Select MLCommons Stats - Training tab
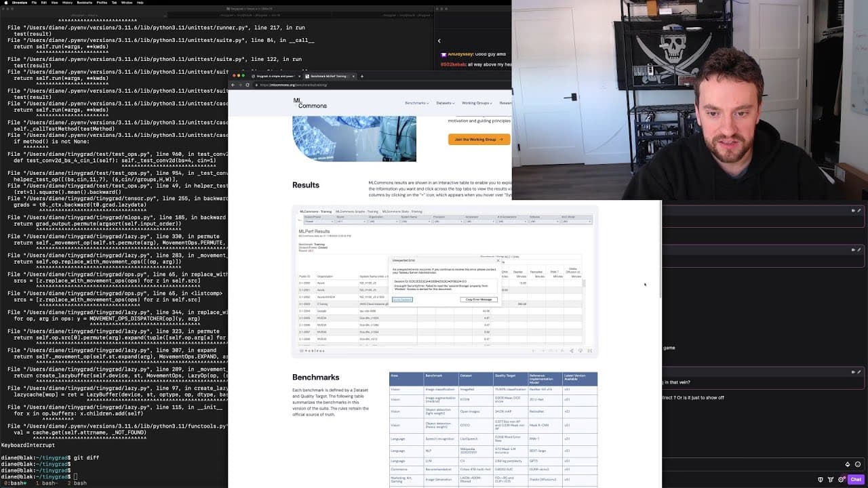 [x=402, y=211]
